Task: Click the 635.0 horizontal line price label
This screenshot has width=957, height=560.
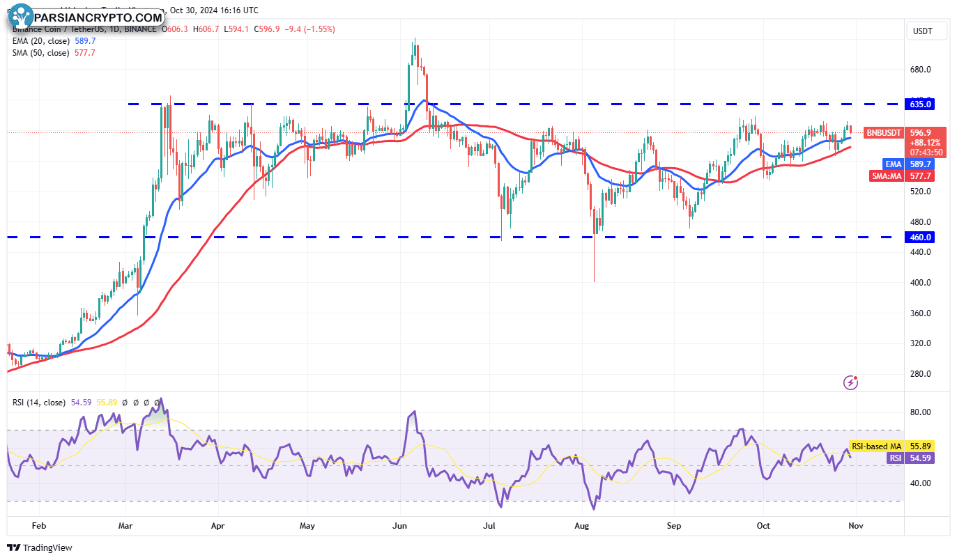Action: tap(920, 104)
